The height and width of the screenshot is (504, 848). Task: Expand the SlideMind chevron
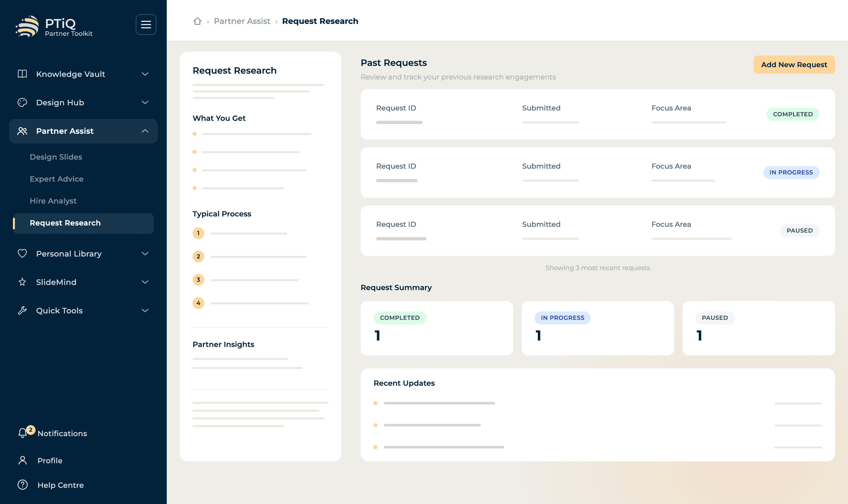[145, 282]
